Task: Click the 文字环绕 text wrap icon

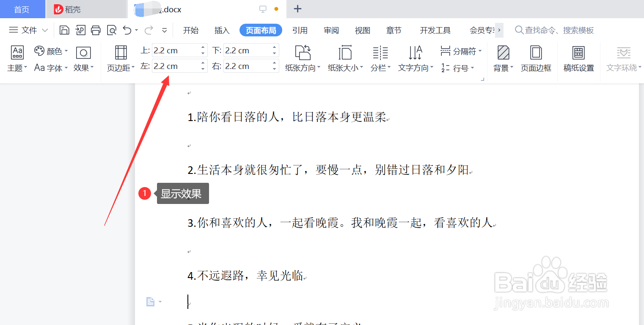Action: pos(624,59)
